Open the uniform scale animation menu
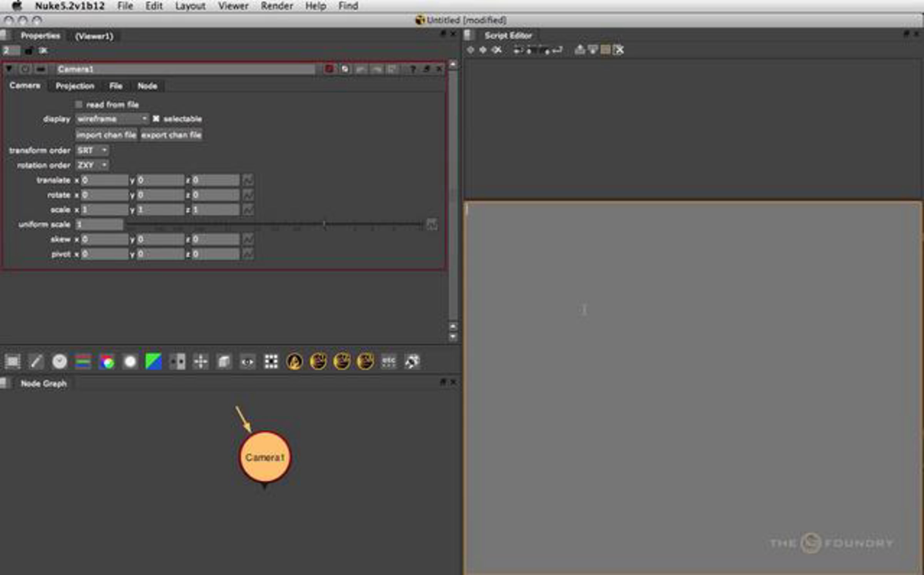 point(432,225)
